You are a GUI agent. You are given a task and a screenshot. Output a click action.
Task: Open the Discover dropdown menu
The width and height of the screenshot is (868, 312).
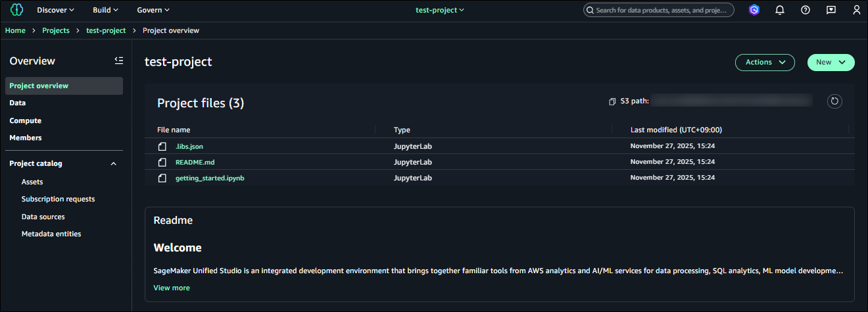tap(55, 10)
